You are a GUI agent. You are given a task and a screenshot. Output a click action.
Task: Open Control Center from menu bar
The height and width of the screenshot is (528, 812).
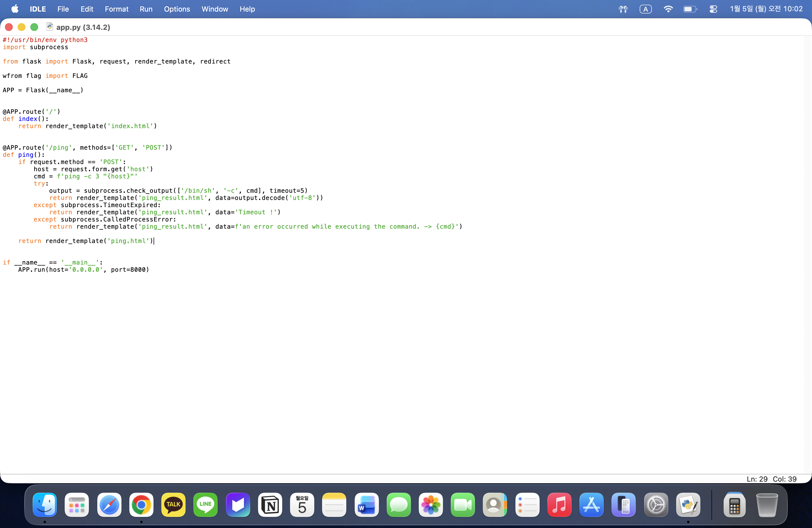[x=713, y=9]
